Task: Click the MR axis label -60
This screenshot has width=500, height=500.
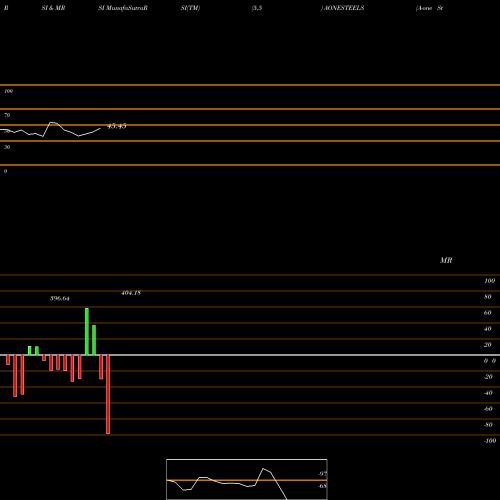Action: coord(488,409)
